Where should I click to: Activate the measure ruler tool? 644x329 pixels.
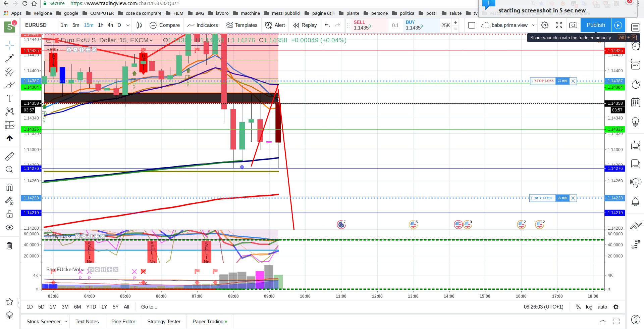point(10,156)
